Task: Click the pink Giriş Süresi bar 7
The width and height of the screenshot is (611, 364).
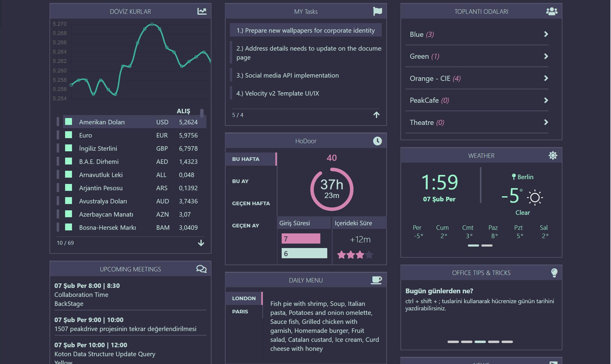Action: 301,238
